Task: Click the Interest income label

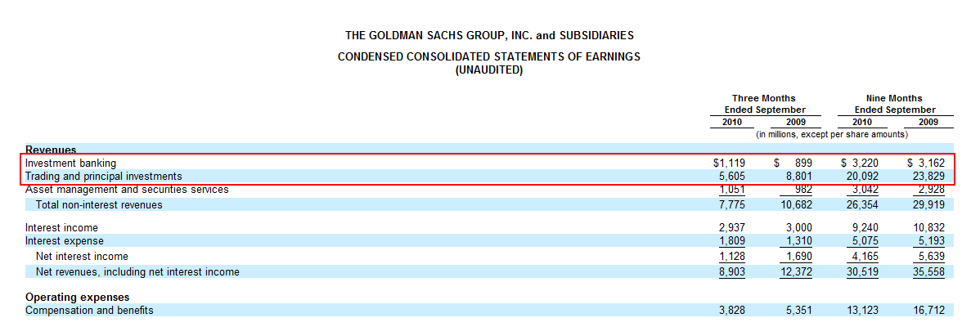Action: [61, 228]
